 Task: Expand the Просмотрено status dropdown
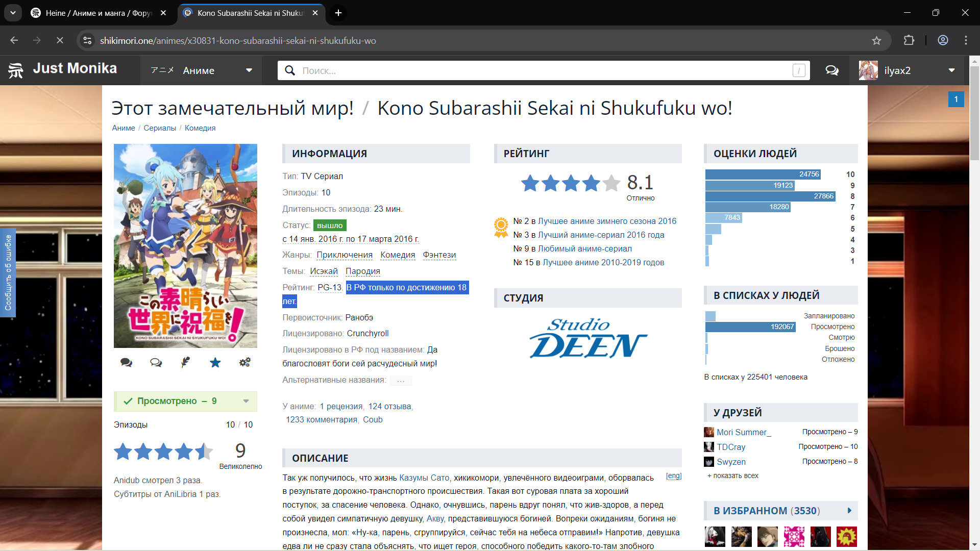tap(246, 401)
